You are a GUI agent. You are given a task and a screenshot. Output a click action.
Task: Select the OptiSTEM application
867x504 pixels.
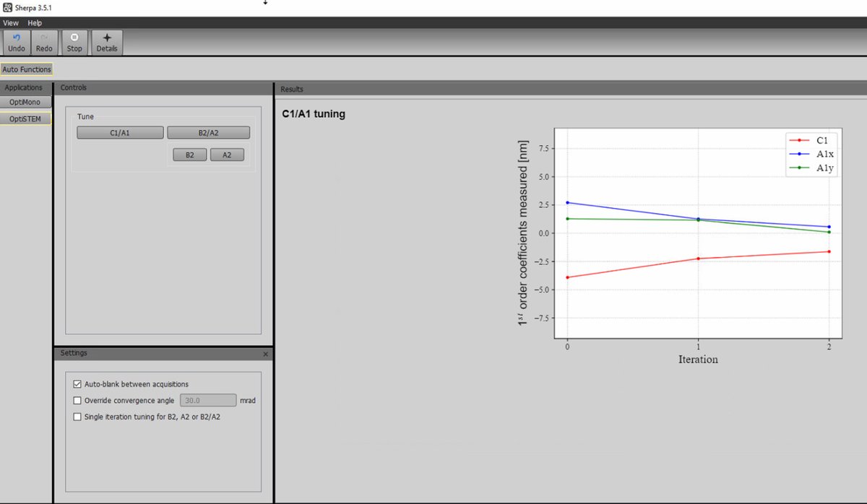[x=25, y=118]
